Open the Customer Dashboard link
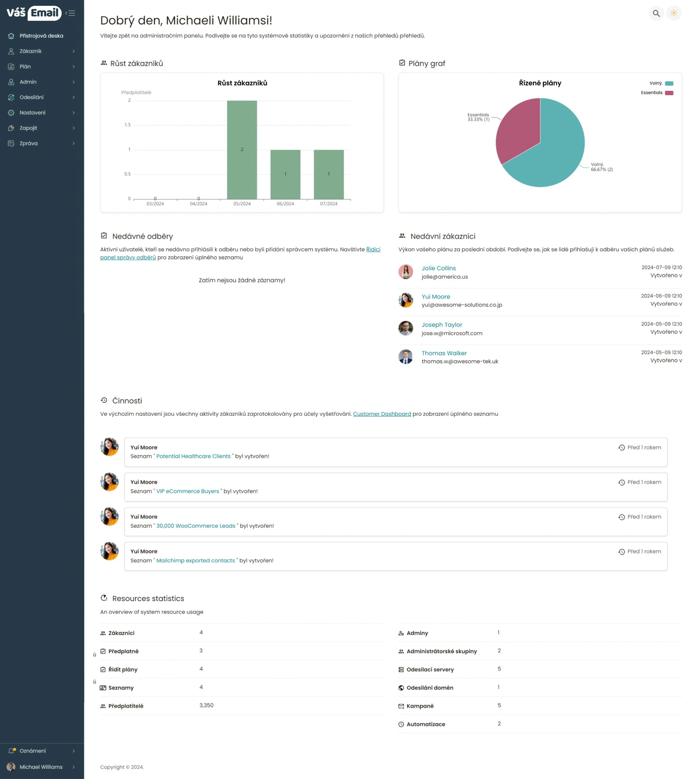Image resolution: width=700 pixels, height=779 pixels. coord(381,414)
